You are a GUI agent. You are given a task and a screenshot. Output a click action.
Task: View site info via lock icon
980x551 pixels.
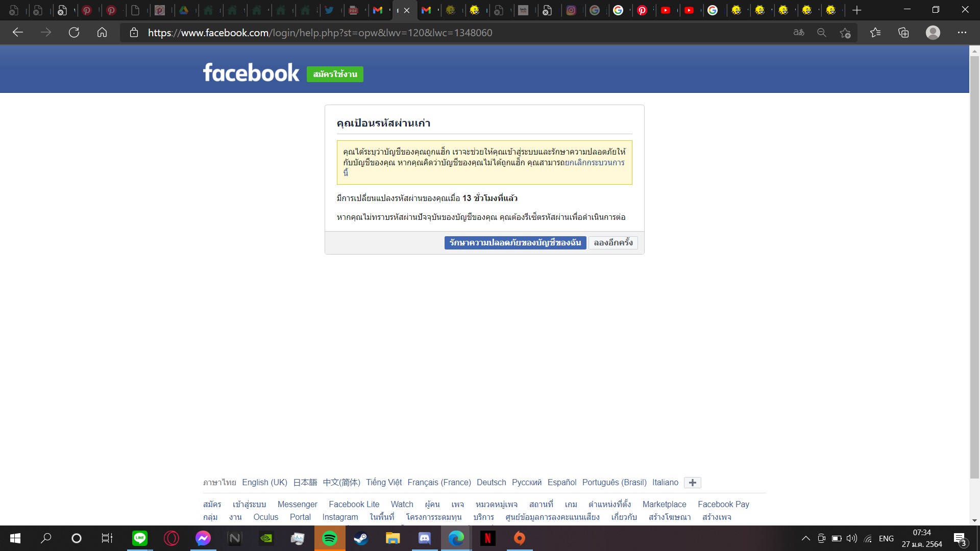134,33
